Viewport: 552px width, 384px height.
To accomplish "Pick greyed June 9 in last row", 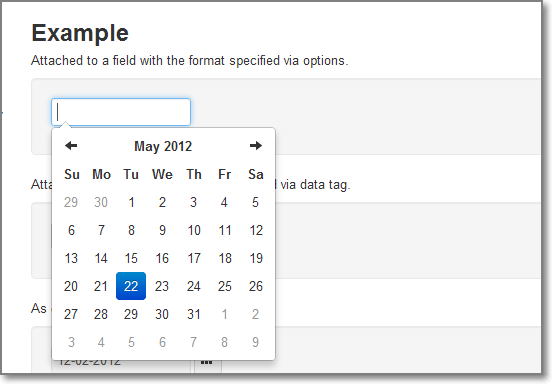I will tap(256, 342).
